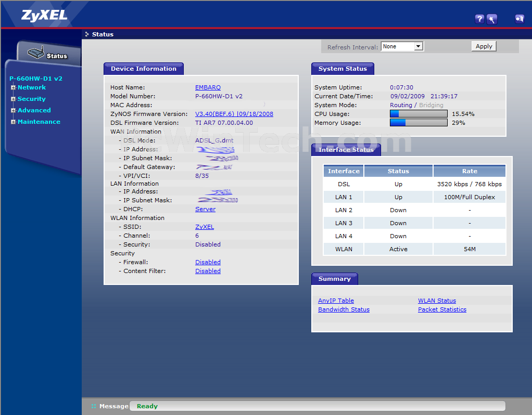This screenshot has width=532, height=415.
Task: Click the VPI/VCI value 8/35
Action: pyautogui.click(x=202, y=176)
